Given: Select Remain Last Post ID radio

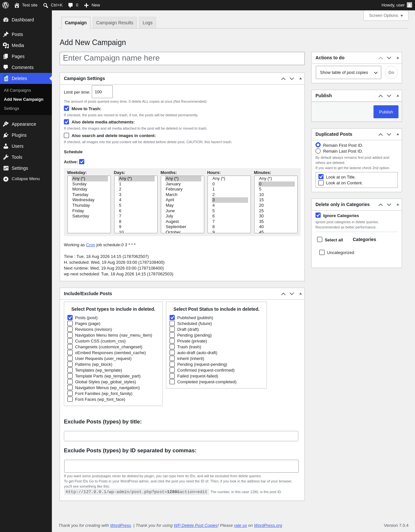Looking at the screenshot, I should pos(318,151).
